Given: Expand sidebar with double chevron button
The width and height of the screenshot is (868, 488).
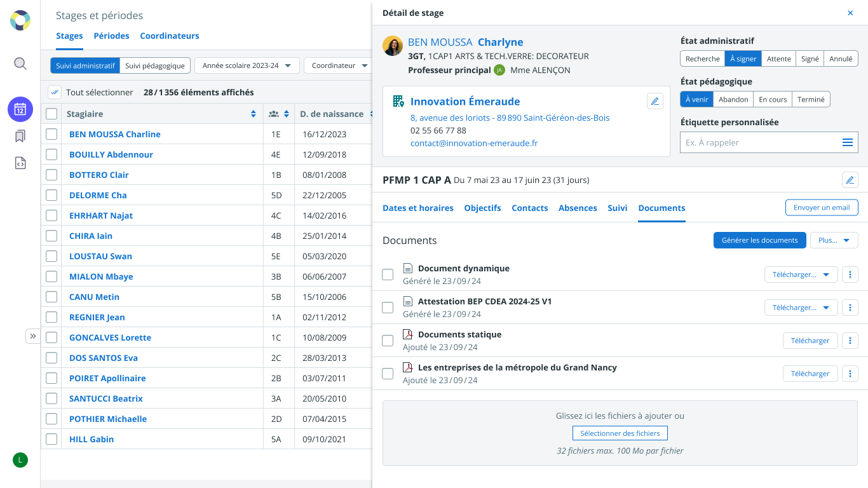Looking at the screenshot, I should click(x=33, y=336).
